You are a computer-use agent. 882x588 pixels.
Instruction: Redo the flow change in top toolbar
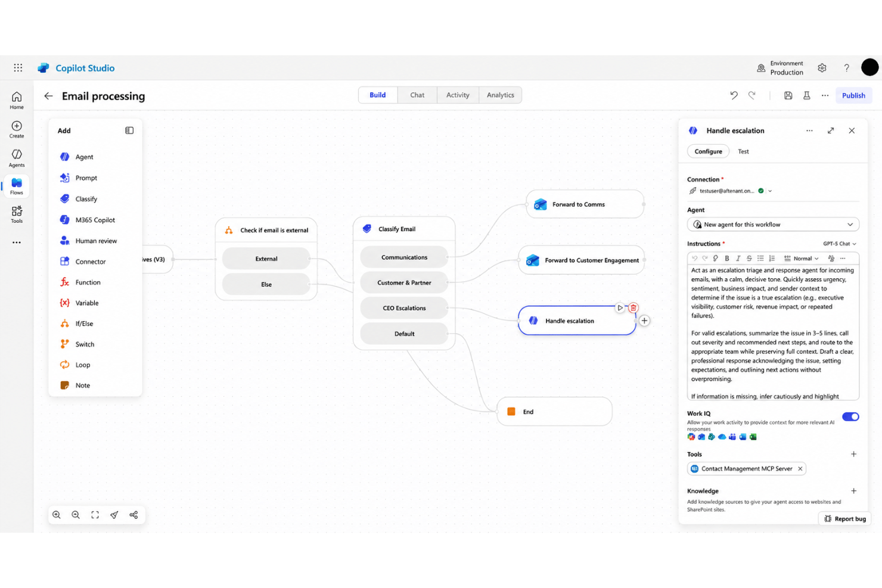pyautogui.click(x=752, y=95)
